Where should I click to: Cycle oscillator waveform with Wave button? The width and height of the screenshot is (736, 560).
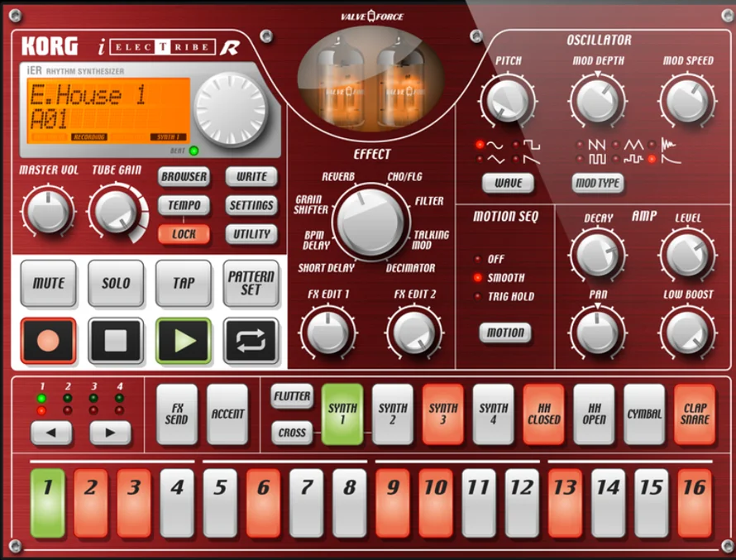click(508, 183)
